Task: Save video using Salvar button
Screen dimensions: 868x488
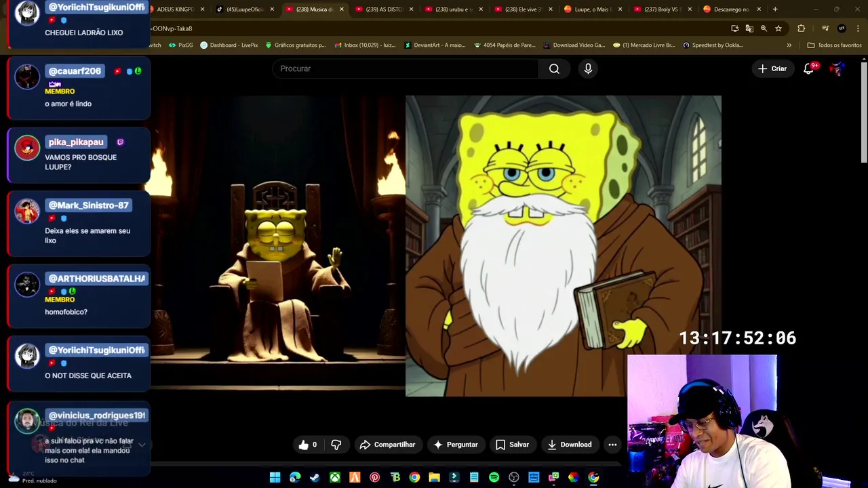Action: click(512, 445)
